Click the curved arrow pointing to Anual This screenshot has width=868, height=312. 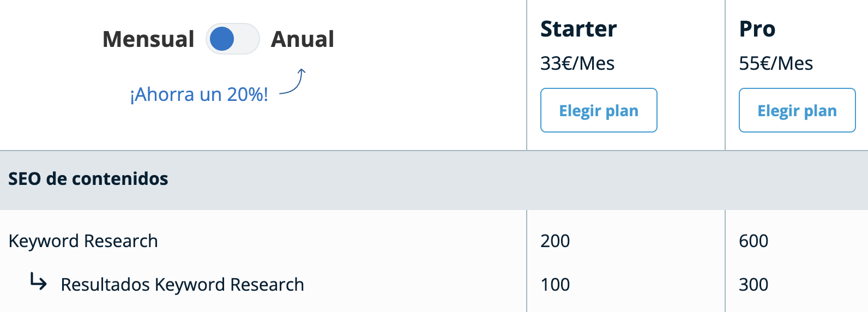click(293, 82)
